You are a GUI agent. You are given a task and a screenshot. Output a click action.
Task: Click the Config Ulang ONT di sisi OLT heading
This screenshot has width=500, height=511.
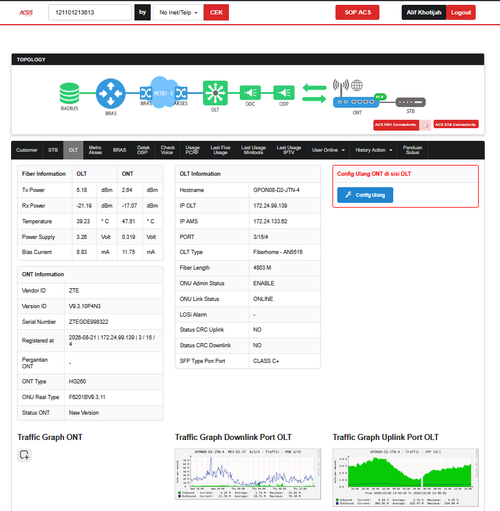pyautogui.click(x=374, y=174)
